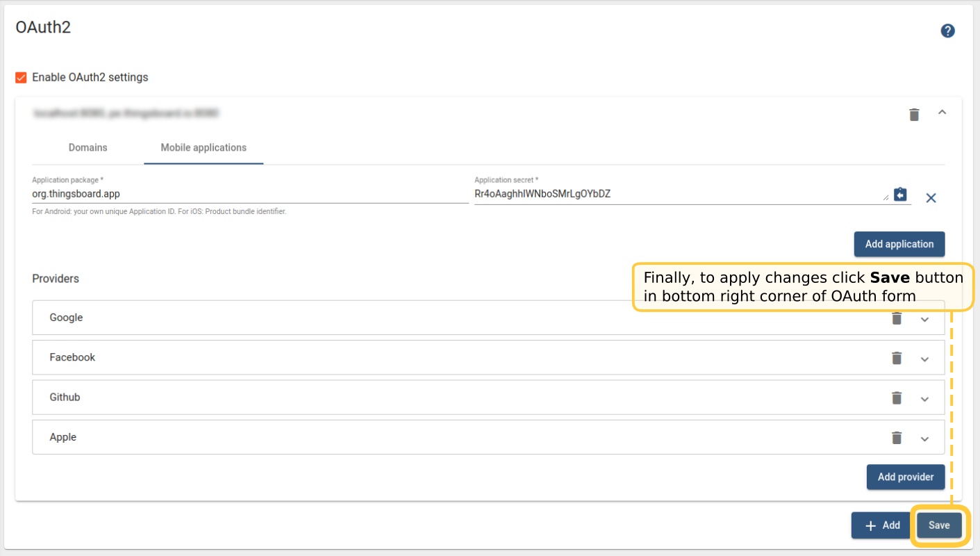The image size is (980, 556).
Task: Expand the Google provider row
Action: (924, 320)
